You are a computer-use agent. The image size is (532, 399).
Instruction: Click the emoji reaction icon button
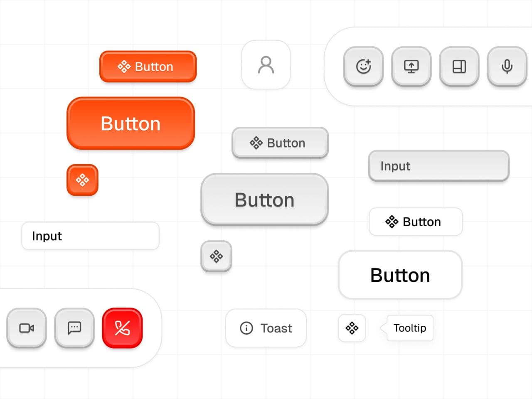tap(363, 66)
